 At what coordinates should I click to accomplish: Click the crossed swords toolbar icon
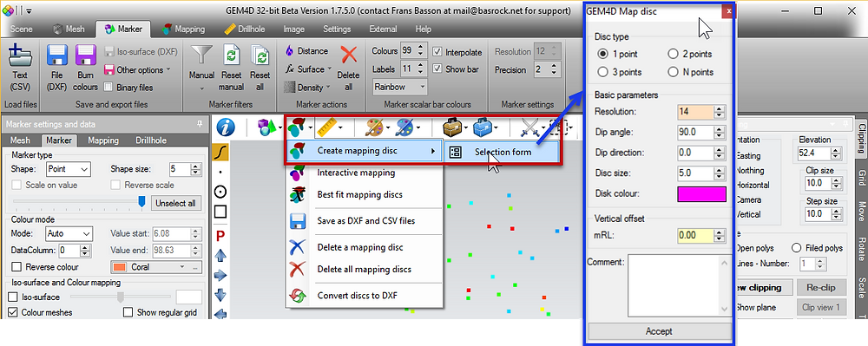(529, 128)
